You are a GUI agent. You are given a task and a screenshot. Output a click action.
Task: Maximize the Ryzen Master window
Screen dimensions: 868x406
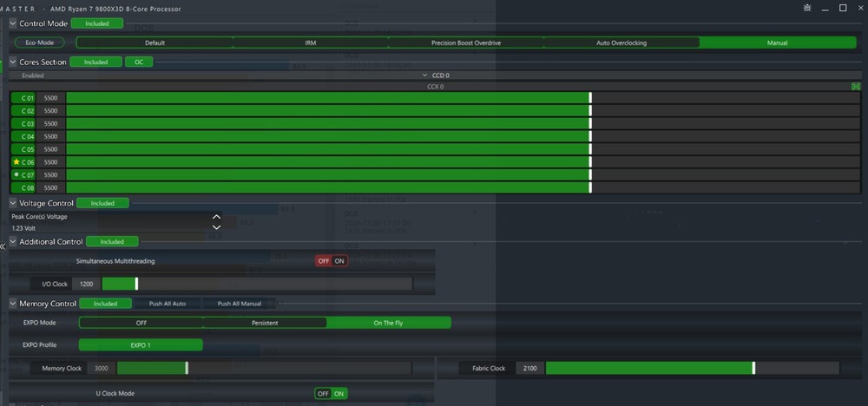[x=843, y=8]
